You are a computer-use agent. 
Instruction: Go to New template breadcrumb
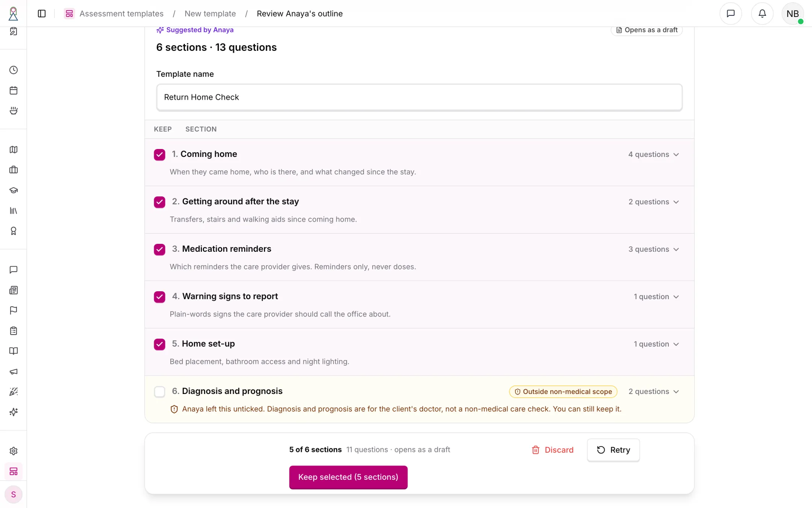pyautogui.click(x=210, y=14)
